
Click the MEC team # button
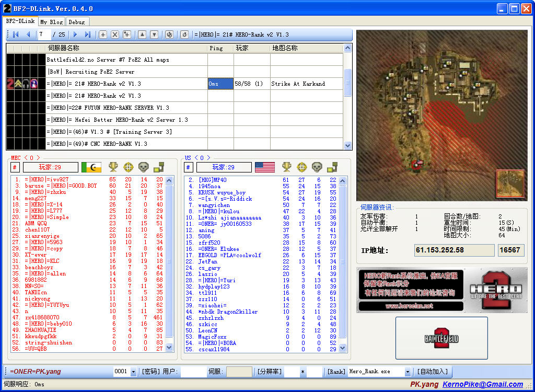[15, 167]
